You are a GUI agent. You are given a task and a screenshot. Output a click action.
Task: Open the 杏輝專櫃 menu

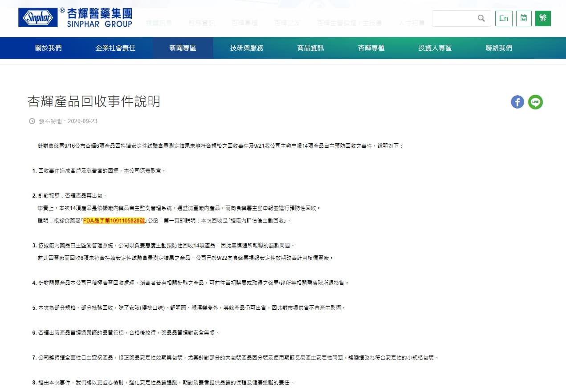371,48
